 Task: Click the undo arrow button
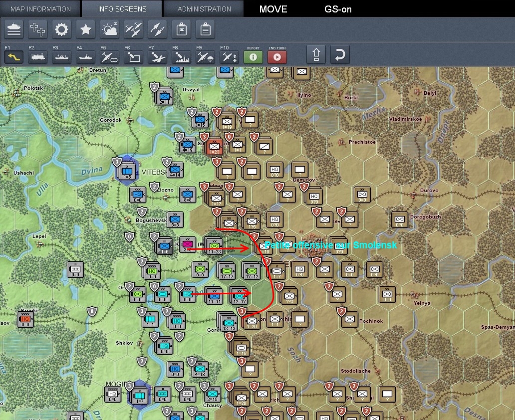pyautogui.click(x=340, y=54)
